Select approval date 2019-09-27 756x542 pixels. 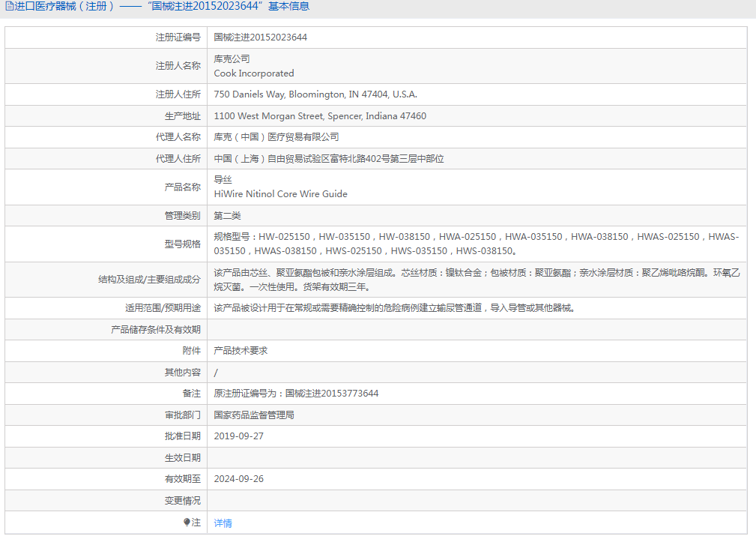(x=239, y=436)
